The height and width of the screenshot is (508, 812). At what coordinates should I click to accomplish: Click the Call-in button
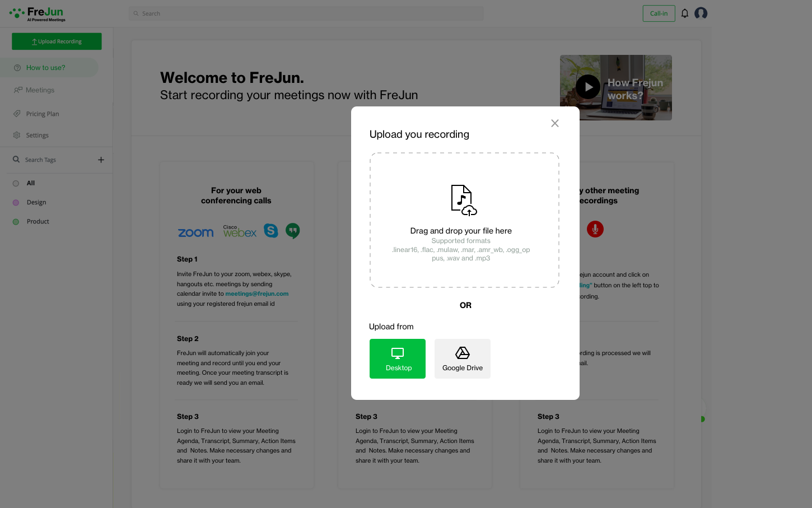tap(659, 13)
